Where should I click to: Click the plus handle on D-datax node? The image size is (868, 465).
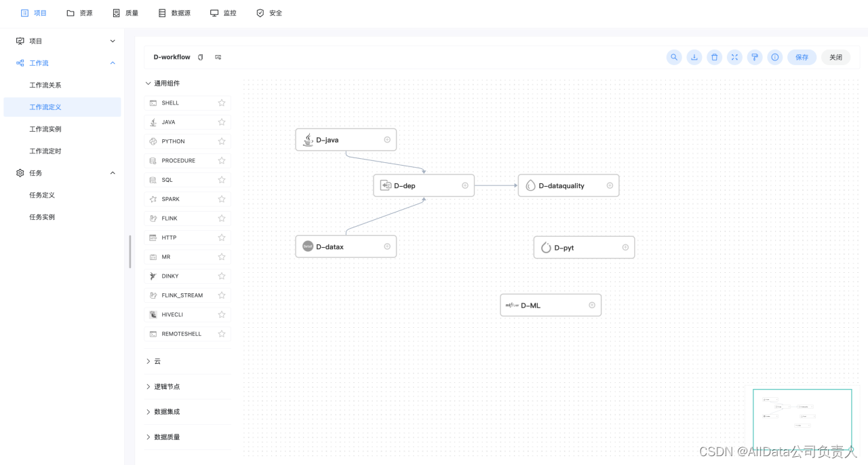point(387,246)
